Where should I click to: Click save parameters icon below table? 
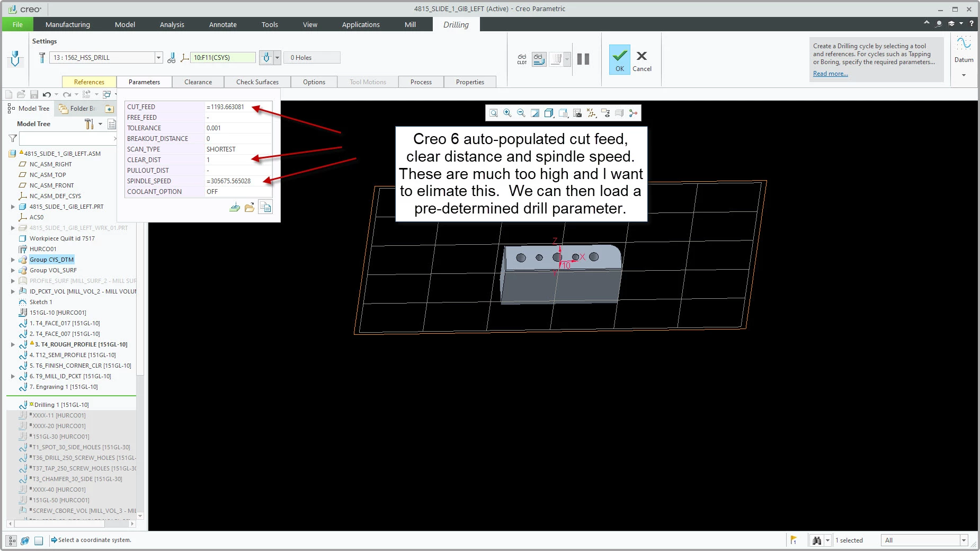[x=235, y=208]
